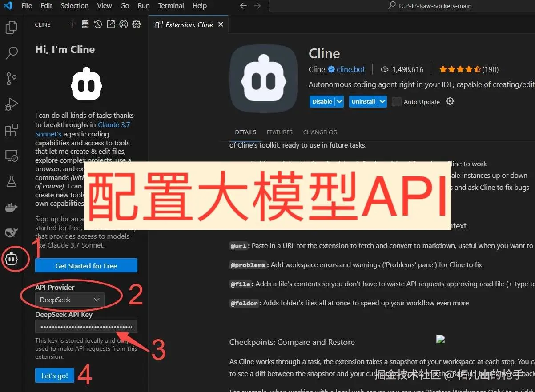Open the Run menu
This screenshot has width=535, height=392.
coord(144,6)
